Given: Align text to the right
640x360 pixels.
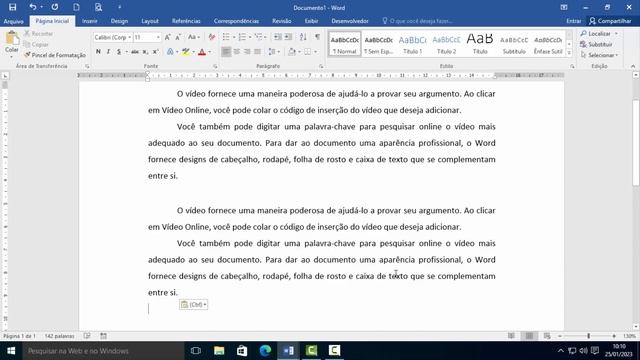Looking at the screenshot, I should tap(247, 52).
